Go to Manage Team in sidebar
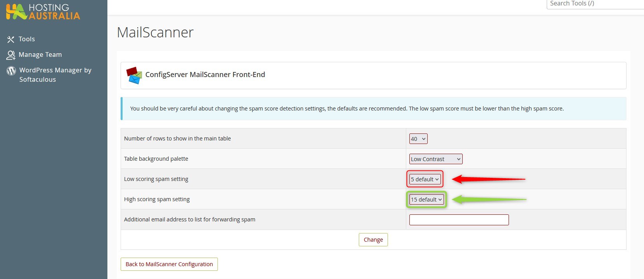 coord(40,54)
